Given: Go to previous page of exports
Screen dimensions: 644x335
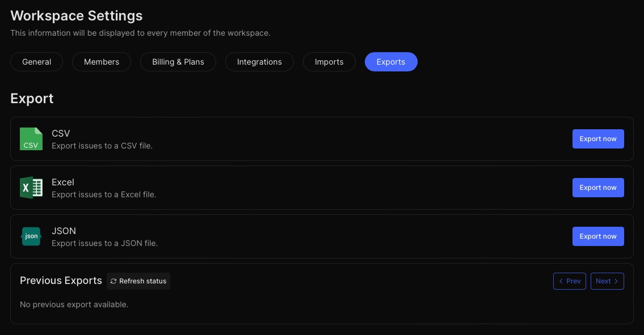Looking at the screenshot, I should (x=570, y=281).
